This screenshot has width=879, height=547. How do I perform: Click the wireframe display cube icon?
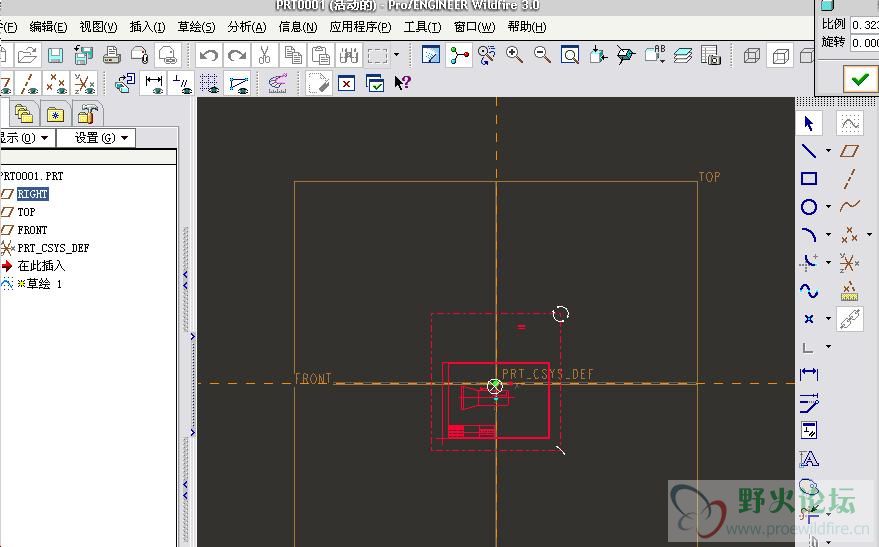(752, 55)
